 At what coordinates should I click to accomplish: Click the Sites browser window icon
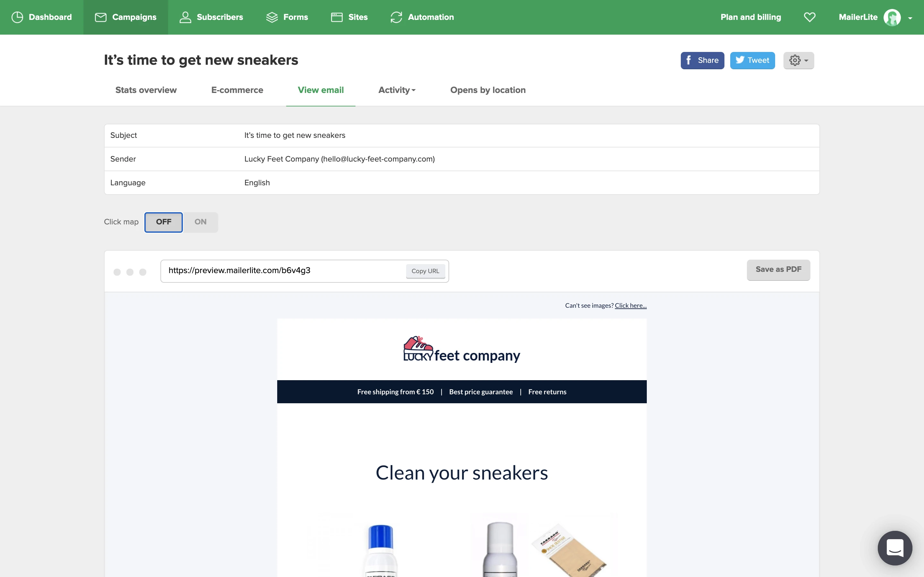point(336,17)
